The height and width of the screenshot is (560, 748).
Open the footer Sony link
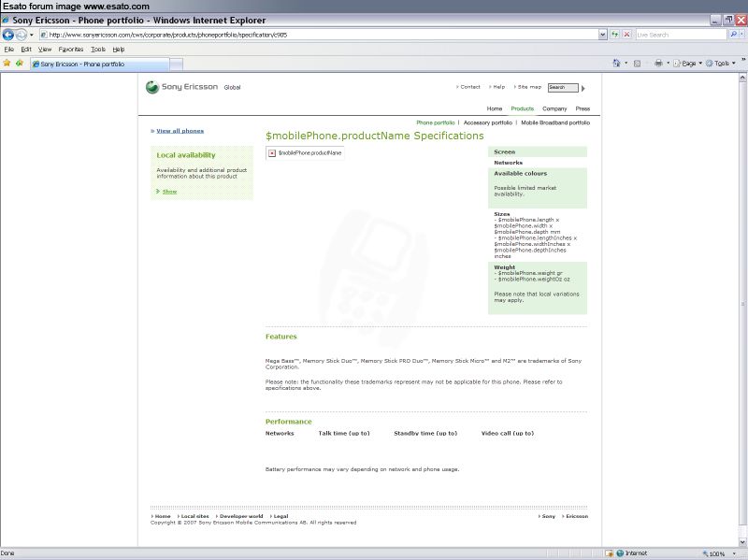[x=549, y=516]
